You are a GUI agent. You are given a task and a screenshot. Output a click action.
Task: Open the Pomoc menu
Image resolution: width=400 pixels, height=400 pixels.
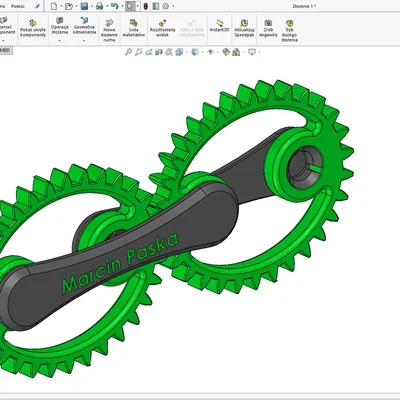18,6
